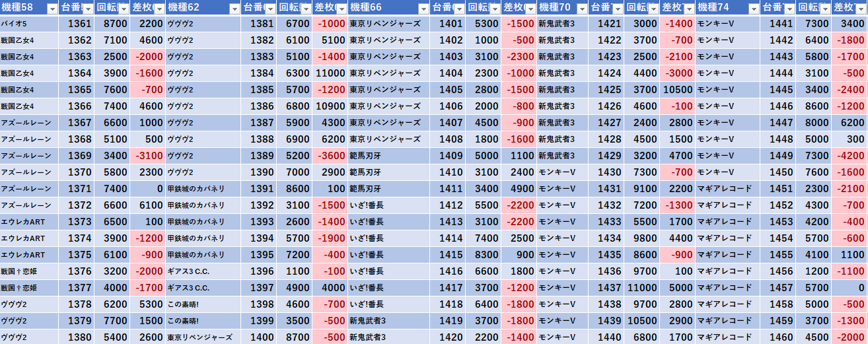The width and height of the screenshot is (868, 344).
Task: Click the 11000 difference value in row 1384
Action: tap(330, 73)
